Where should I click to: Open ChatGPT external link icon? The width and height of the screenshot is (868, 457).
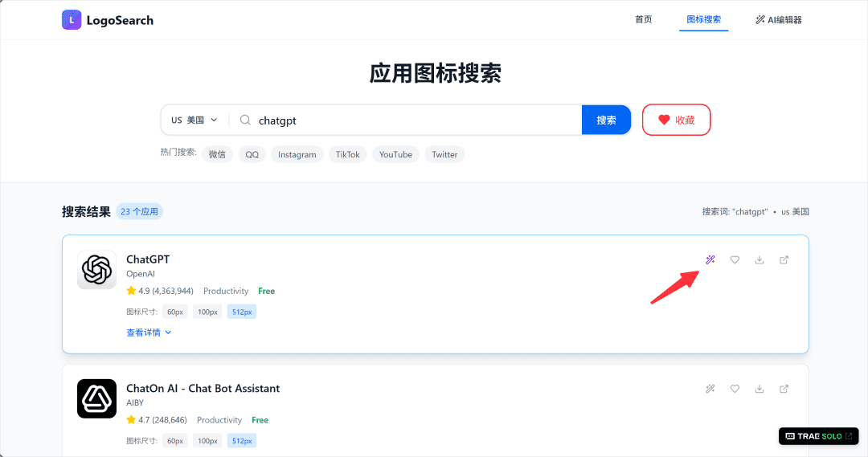(784, 259)
